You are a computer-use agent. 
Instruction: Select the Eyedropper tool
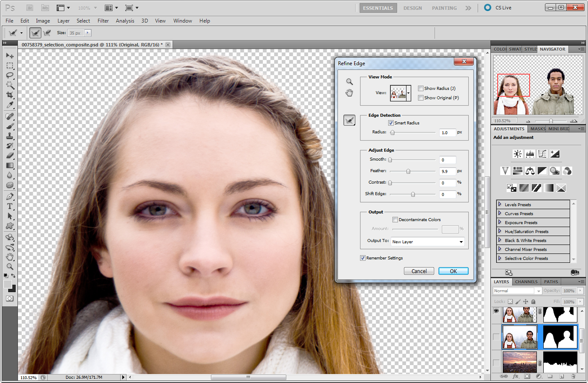pyautogui.click(x=10, y=105)
